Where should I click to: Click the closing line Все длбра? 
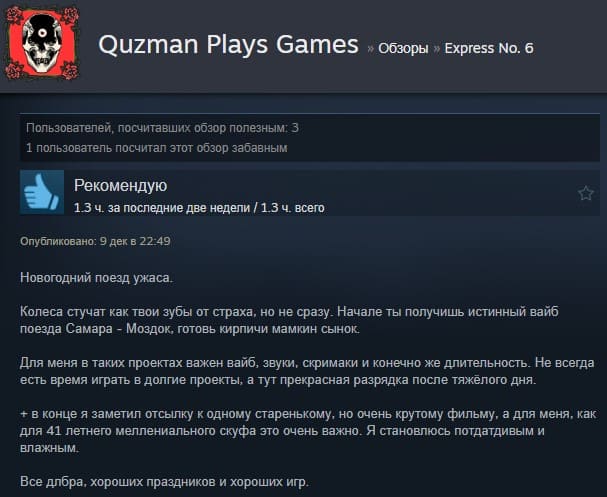click(165, 482)
